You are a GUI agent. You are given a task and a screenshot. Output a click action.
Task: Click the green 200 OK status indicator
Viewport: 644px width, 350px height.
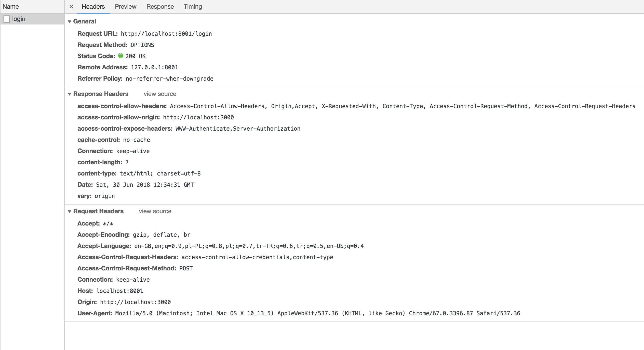coord(121,56)
